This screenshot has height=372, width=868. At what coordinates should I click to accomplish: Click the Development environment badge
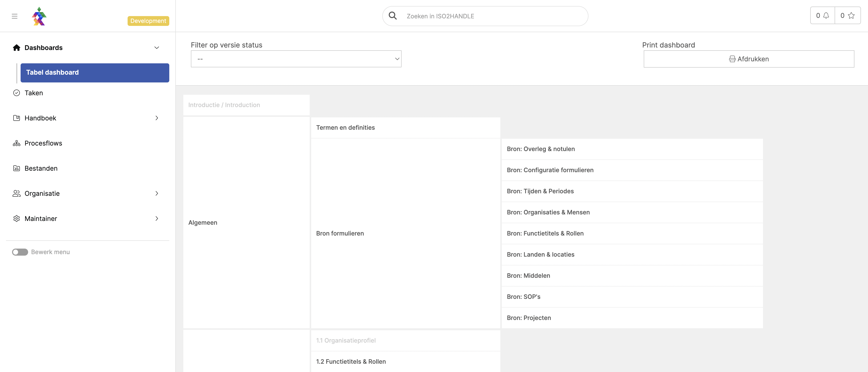148,21
